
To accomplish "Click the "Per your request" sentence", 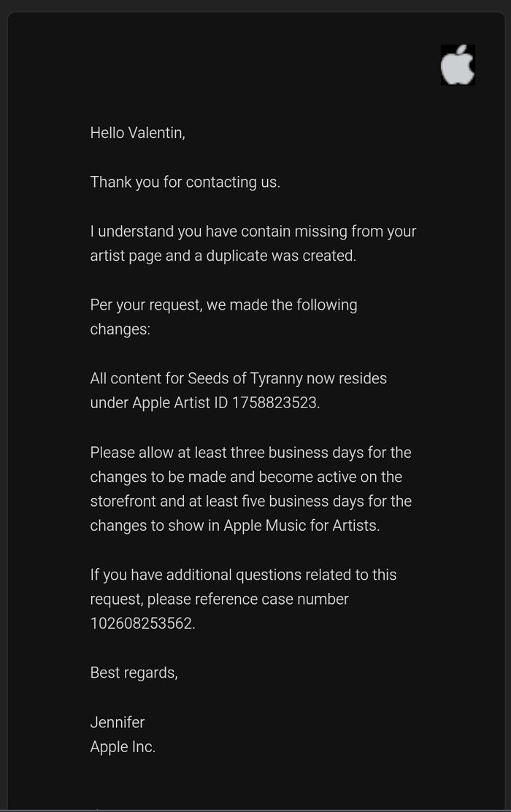I will pyautogui.click(x=223, y=305).
